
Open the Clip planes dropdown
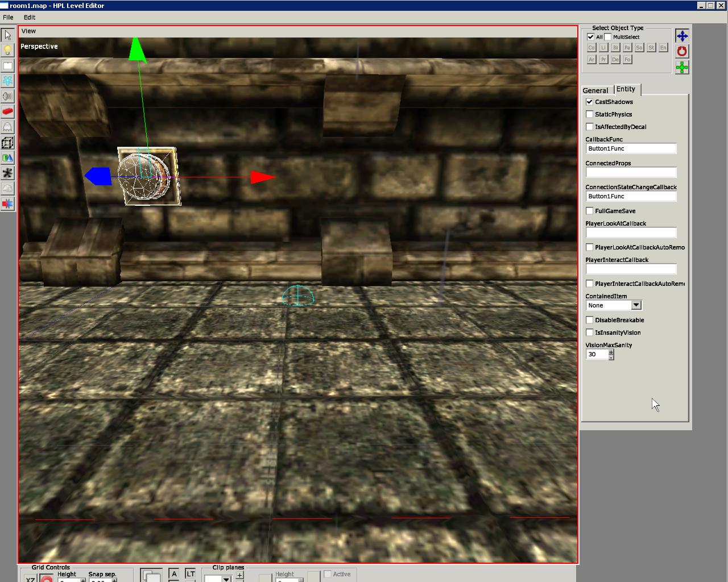(226, 579)
